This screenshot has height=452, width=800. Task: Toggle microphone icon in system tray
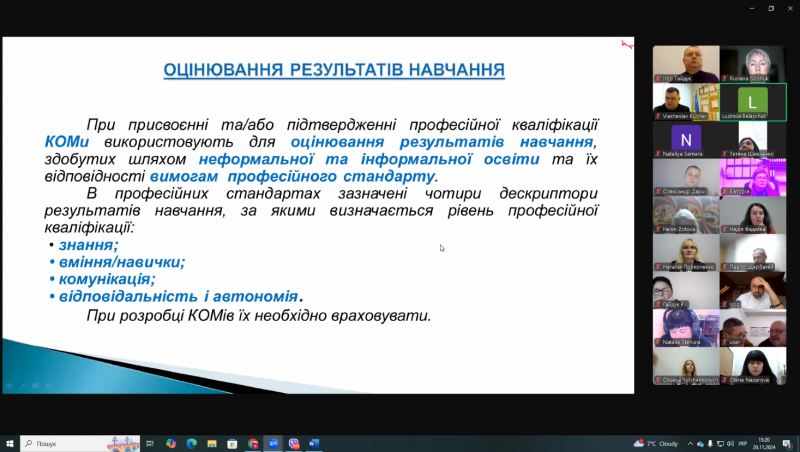[709, 443]
